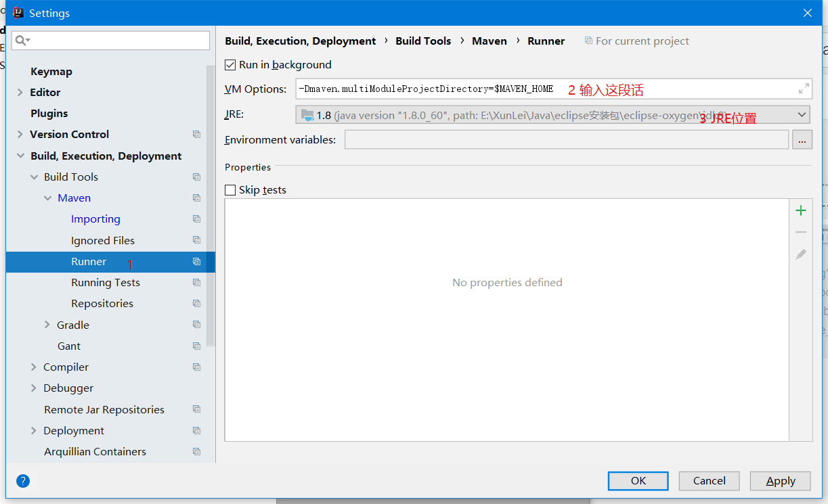Click the Cancel button

(x=710, y=481)
